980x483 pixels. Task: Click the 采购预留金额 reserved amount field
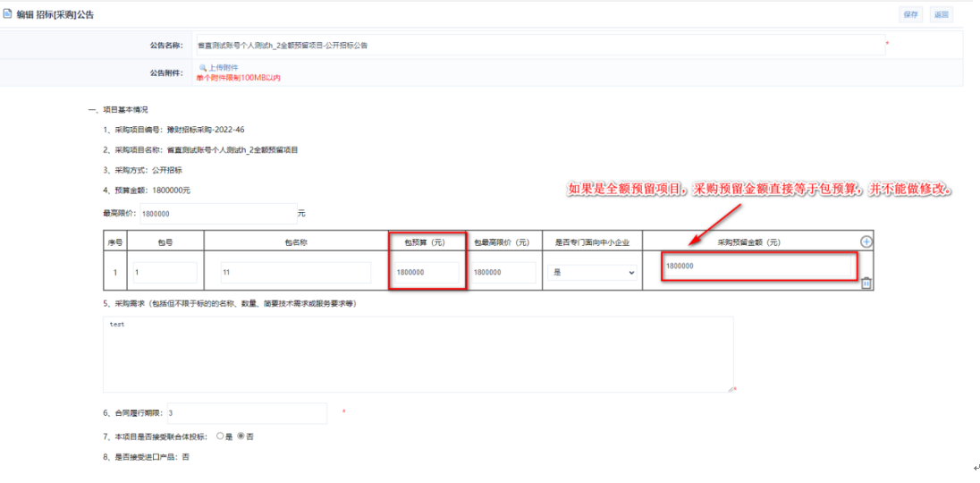click(x=756, y=266)
